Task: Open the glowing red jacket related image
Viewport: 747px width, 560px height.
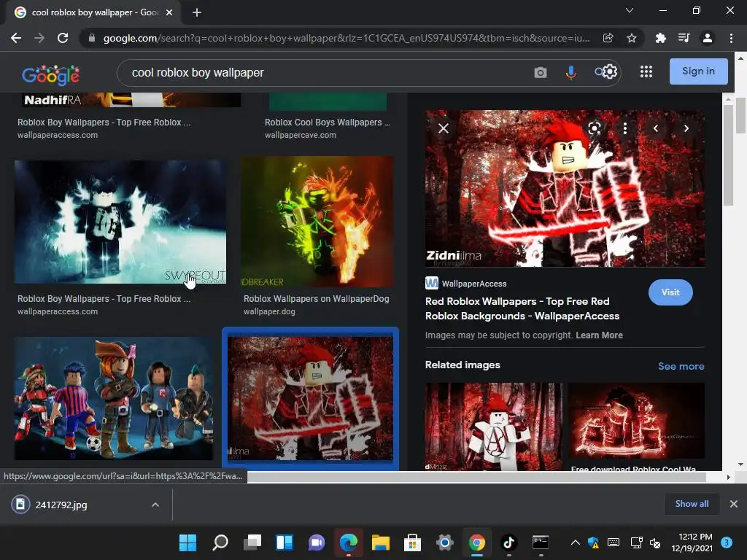Action: pyautogui.click(x=636, y=421)
